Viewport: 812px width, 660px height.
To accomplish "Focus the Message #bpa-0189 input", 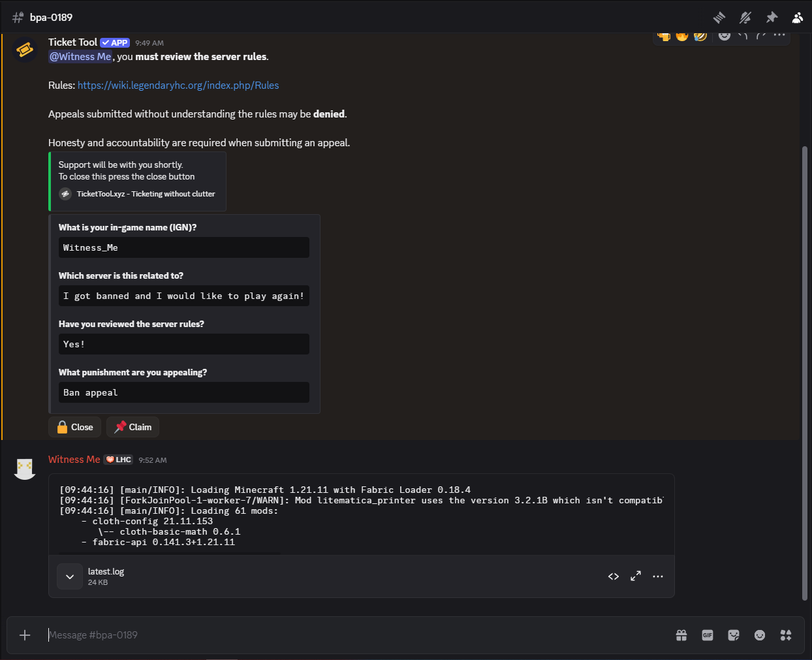I will coord(352,635).
